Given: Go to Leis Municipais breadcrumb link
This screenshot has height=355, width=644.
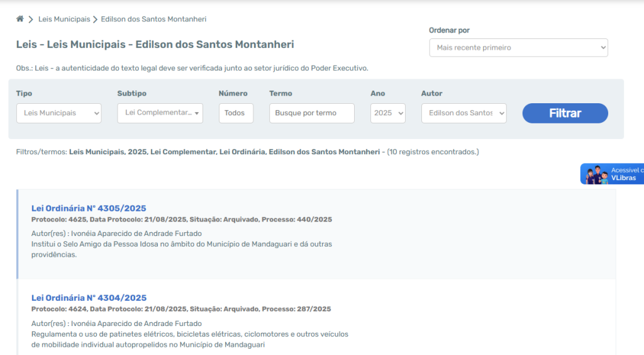Looking at the screenshot, I should [64, 20].
